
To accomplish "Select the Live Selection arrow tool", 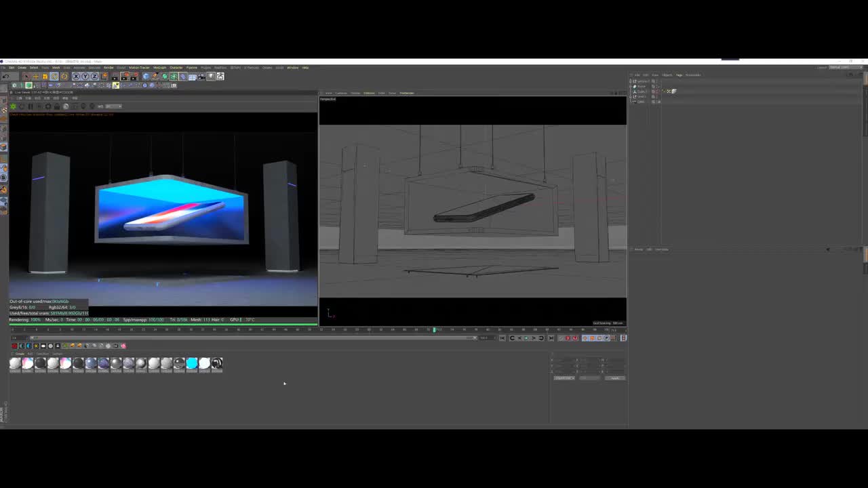I will tap(26, 77).
